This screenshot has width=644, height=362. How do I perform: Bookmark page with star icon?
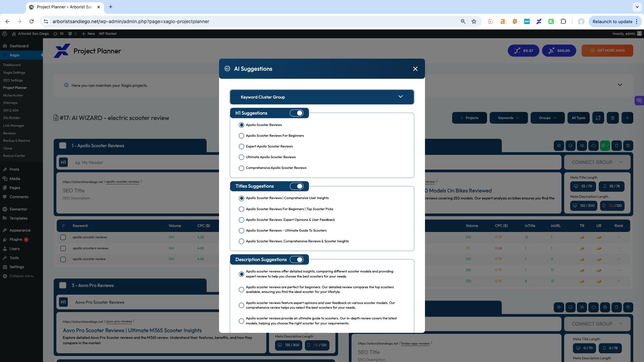coord(474,21)
